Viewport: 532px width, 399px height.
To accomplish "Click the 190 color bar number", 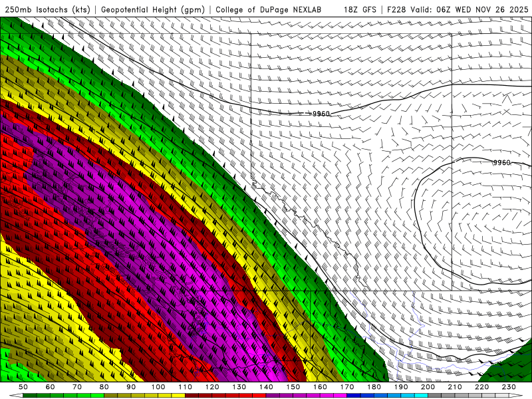I will coord(401,387).
